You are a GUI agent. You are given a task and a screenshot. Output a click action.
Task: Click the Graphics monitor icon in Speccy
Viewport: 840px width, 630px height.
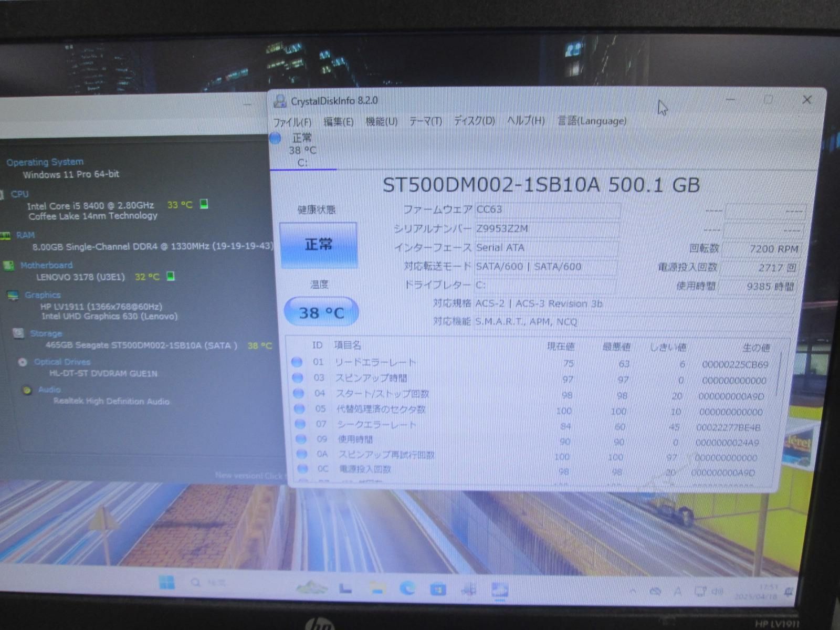pyautogui.click(x=13, y=296)
